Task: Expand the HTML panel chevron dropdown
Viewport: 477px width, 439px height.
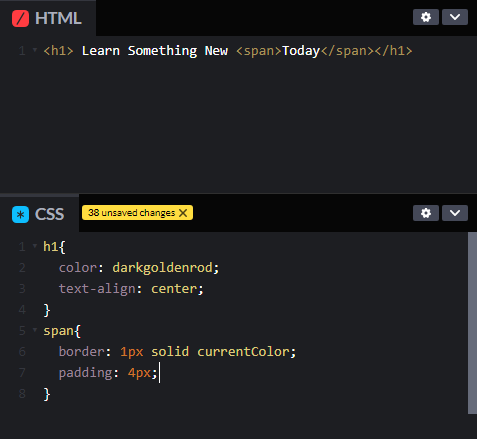Action: [455, 17]
